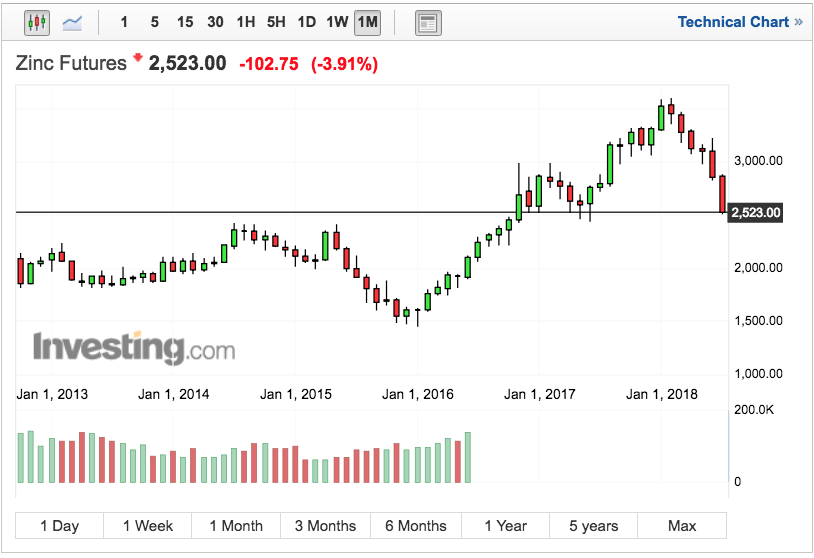Show the 1 Month range
This screenshot has height=558, width=814.
236,526
